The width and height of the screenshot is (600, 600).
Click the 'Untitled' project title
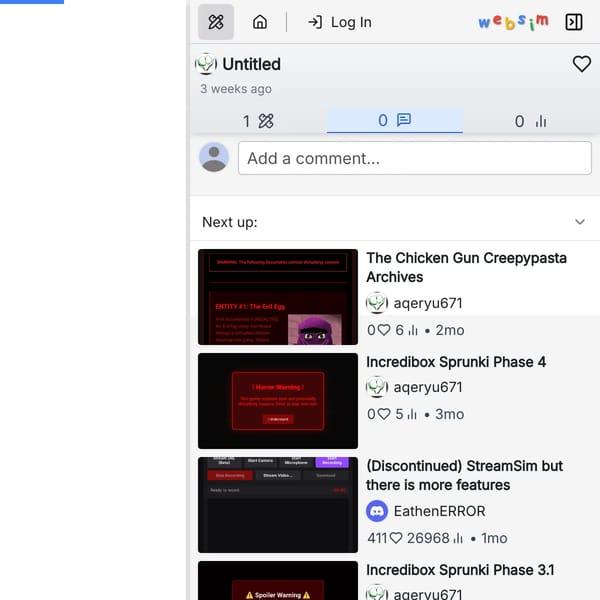251,64
